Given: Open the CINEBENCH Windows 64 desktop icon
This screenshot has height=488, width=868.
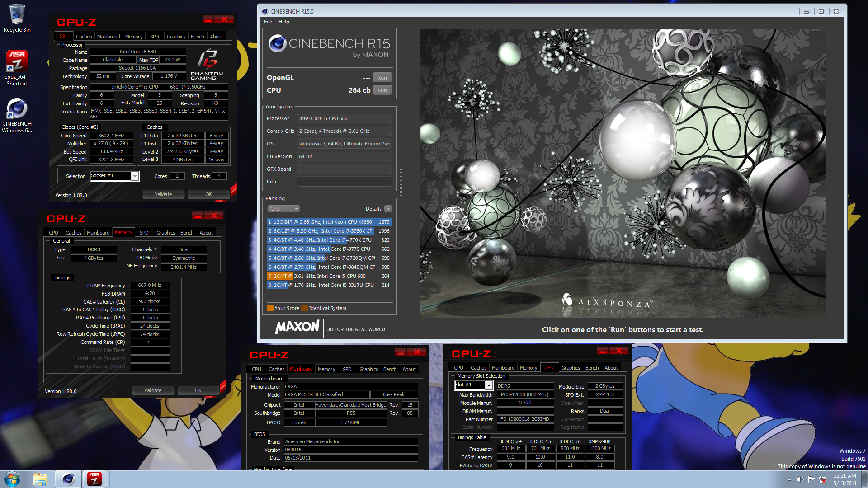Looking at the screenshot, I should [x=17, y=116].
